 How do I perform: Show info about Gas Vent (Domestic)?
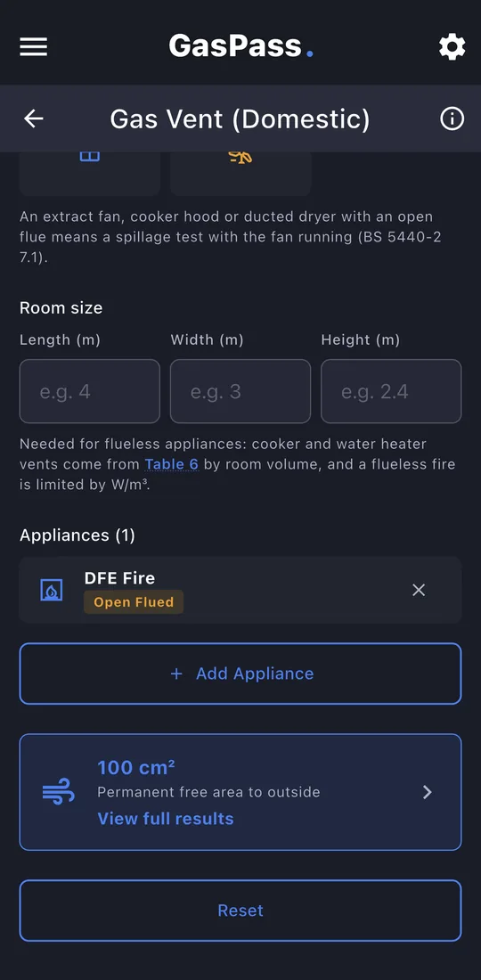pos(452,118)
